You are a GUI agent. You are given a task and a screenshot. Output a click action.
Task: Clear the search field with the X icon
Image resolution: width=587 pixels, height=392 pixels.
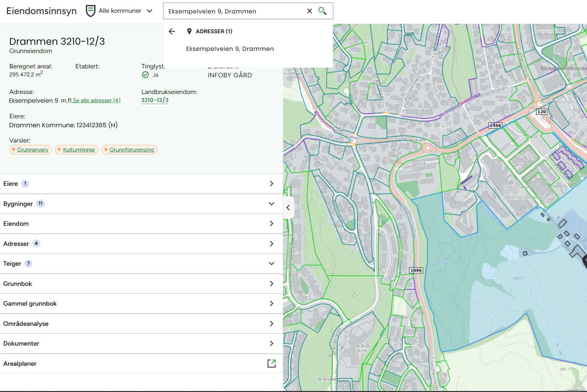click(x=309, y=11)
